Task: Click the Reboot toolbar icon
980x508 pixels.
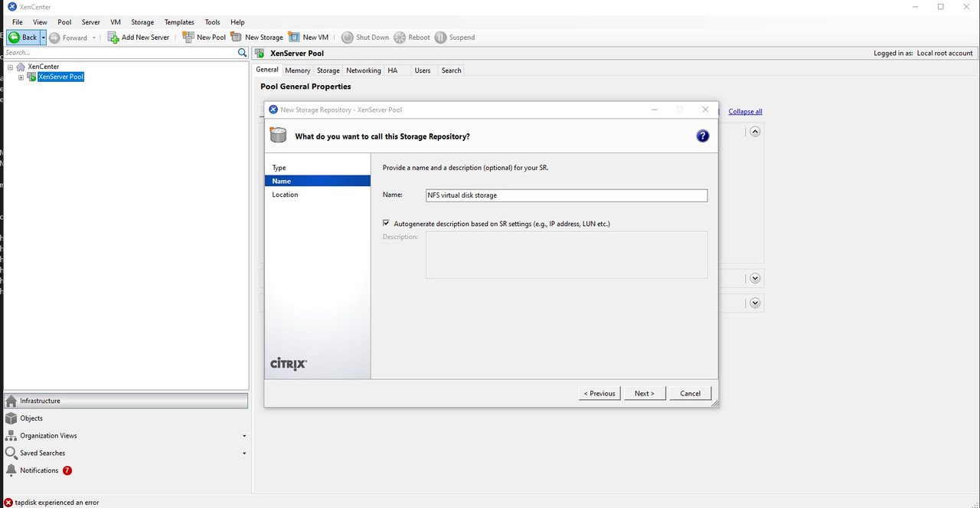Action: coord(400,37)
